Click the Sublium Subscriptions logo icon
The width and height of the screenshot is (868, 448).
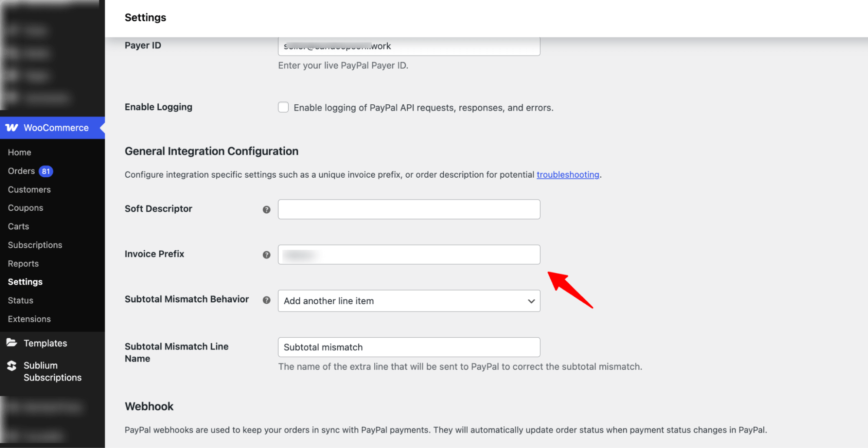pyautogui.click(x=12, y=366)
